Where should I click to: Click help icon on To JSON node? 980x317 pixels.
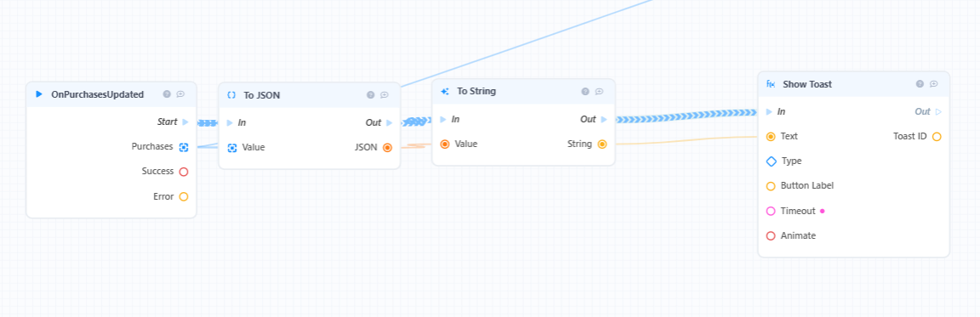coord(371,95)
